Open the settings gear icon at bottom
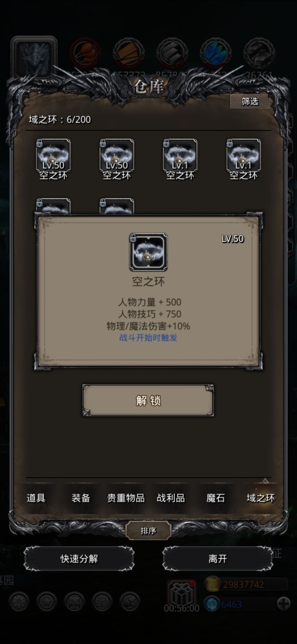This screenshot has height=644, width=297. tap(19, 601)
